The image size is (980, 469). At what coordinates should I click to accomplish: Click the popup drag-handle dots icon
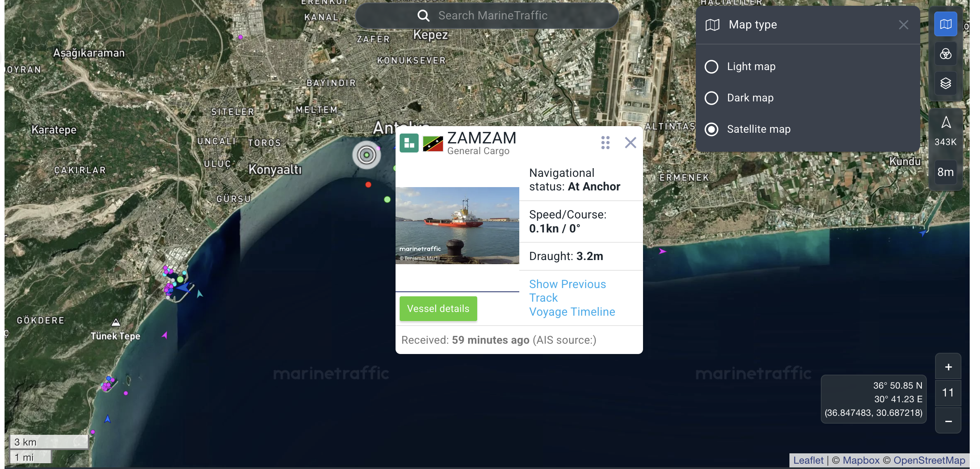point(605,143)
